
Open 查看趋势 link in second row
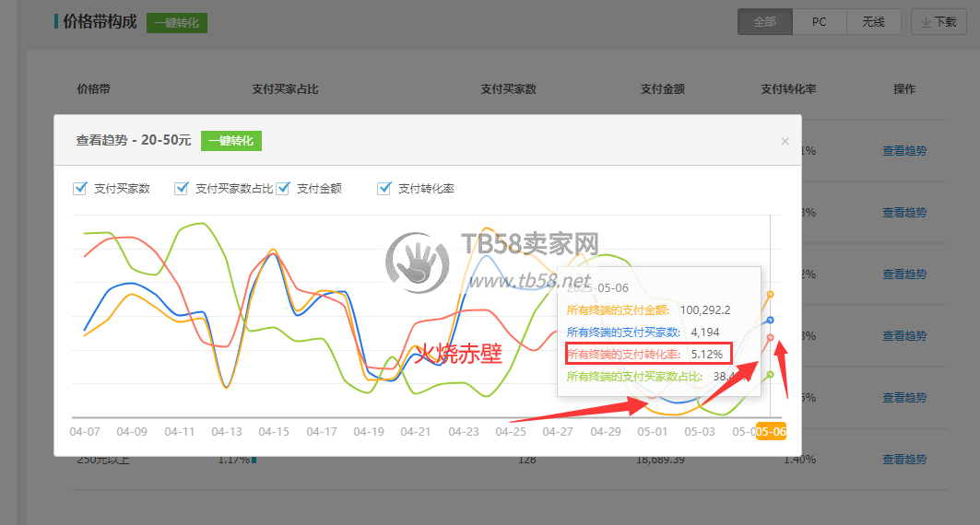(904, 213)
